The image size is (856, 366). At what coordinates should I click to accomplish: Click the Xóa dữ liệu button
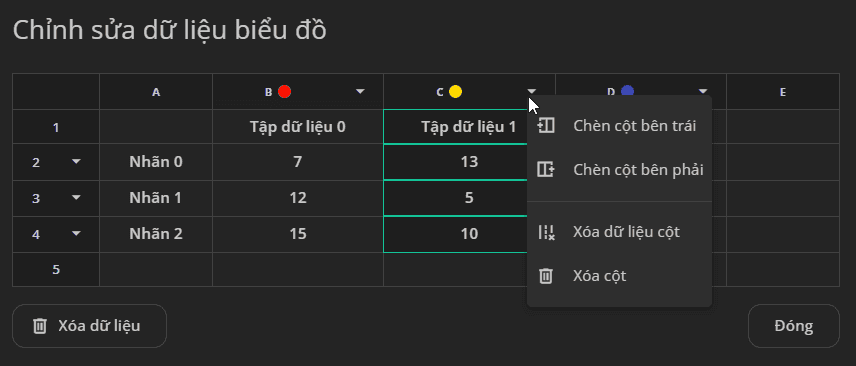click(89, 326)
